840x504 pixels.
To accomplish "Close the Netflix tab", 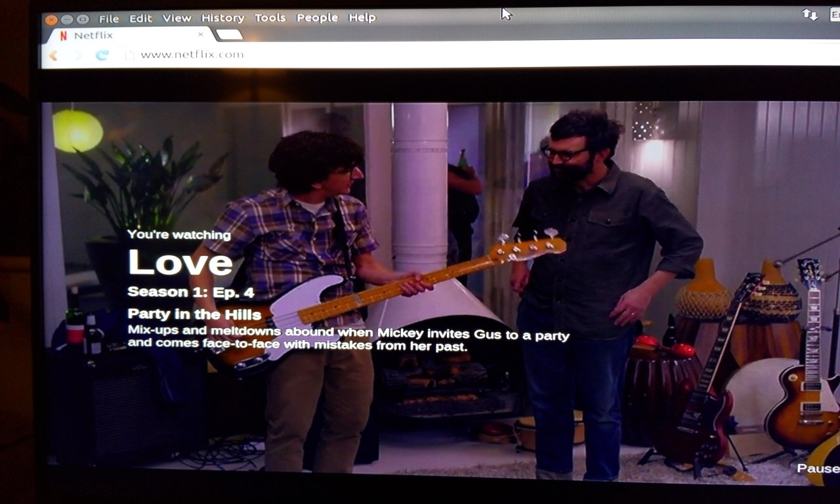I will pyautogui.click(x=200, y=34).
